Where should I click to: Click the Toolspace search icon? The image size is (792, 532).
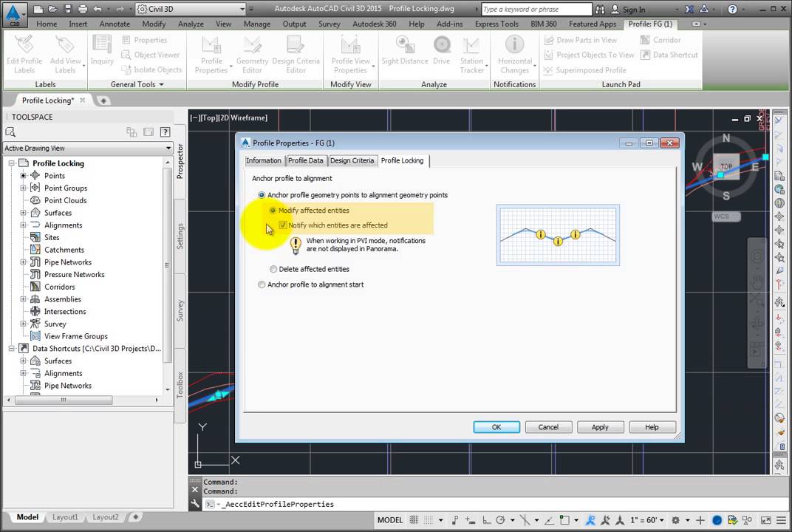(x=10, y=132)
